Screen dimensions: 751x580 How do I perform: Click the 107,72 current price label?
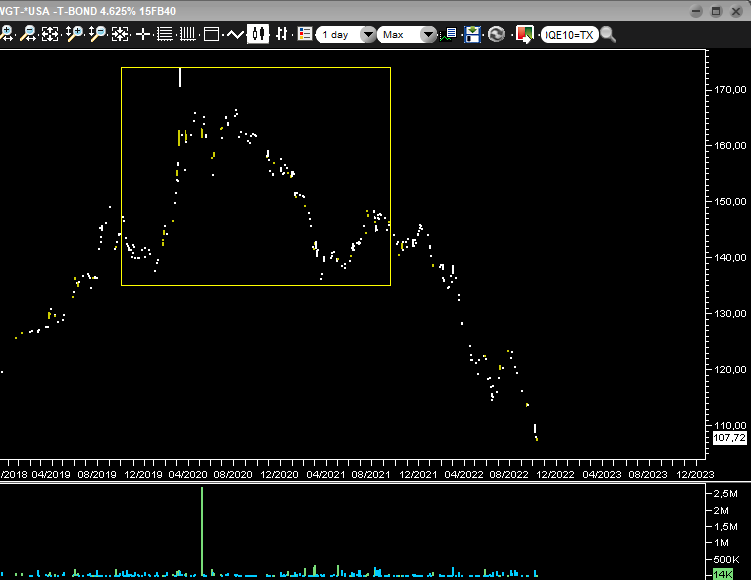[x=729, y=438]
